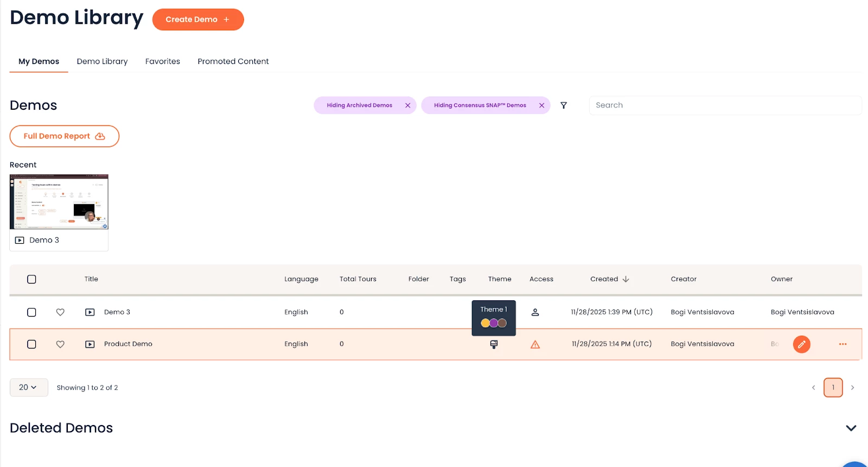
Task: Open the rows-per-page 20 dropdown
Action: tap(29, 388)
